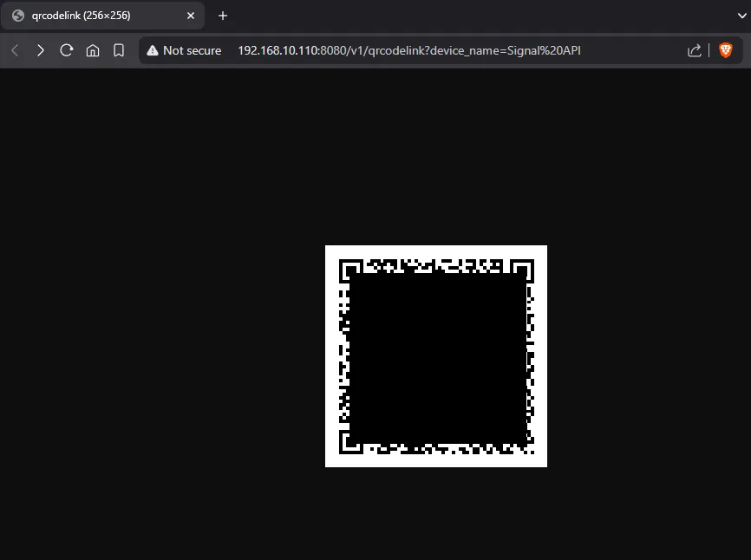Viewport: 751px width, 560px height.
Task: Click the "Not secure" site info label
Action: tap(192, 50)
